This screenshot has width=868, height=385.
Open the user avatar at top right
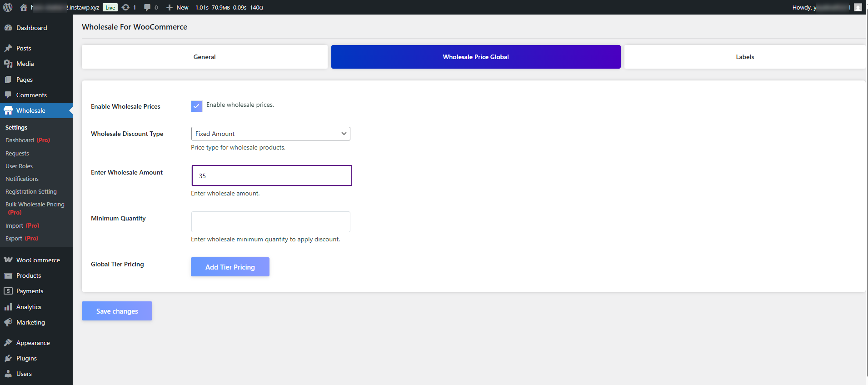click(858, 7)
